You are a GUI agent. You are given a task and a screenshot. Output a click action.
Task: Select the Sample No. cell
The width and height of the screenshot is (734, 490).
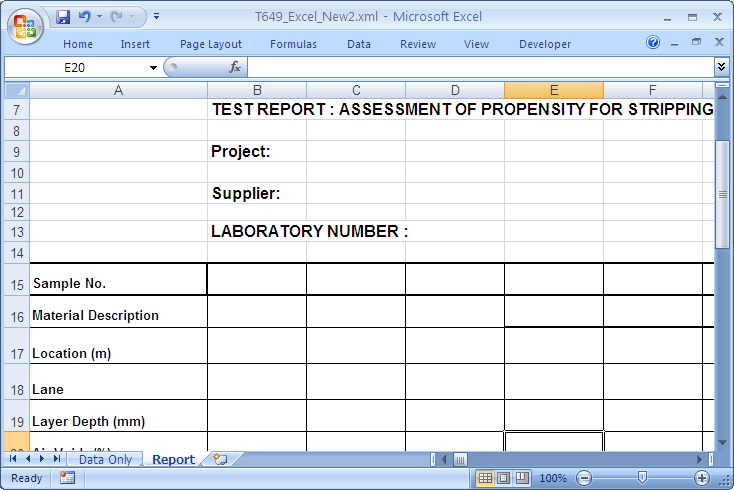click(118, 280)
